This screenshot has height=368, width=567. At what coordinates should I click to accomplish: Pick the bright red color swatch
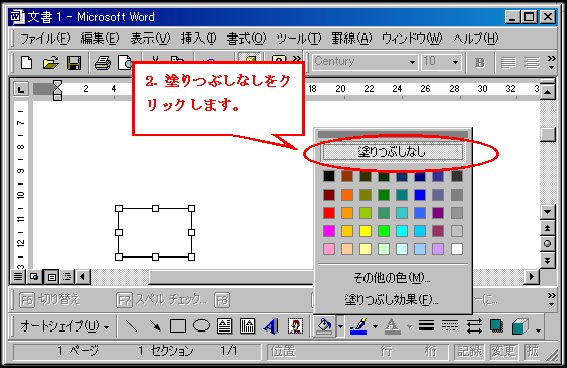tap(329, 213)
